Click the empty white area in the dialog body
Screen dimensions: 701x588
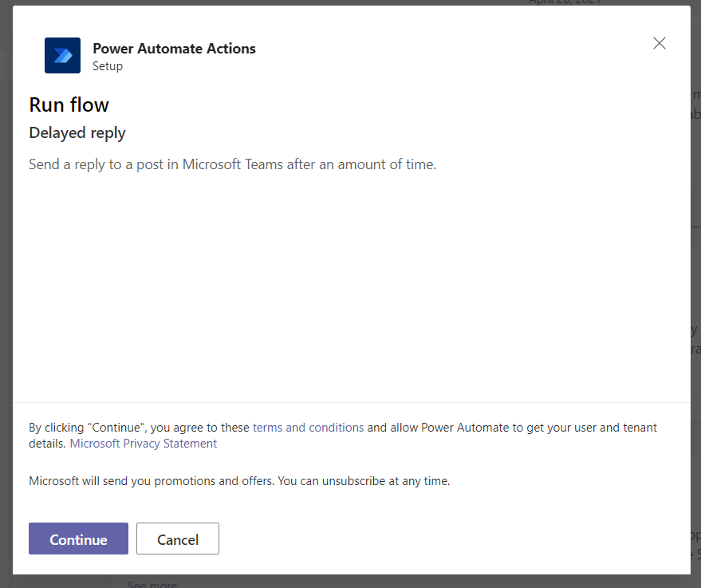[351, 287]
